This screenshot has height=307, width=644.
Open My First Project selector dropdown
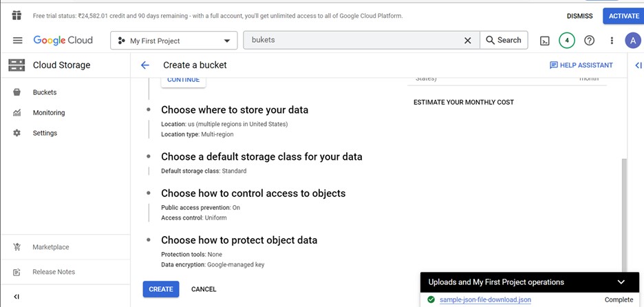[x=174, y=41]
